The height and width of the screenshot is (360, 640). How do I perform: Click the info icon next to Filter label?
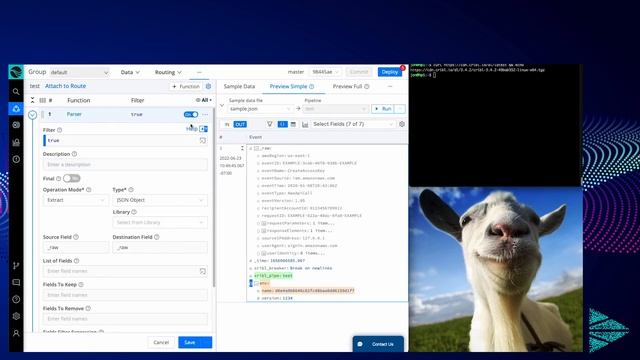(x=60, y=130)
